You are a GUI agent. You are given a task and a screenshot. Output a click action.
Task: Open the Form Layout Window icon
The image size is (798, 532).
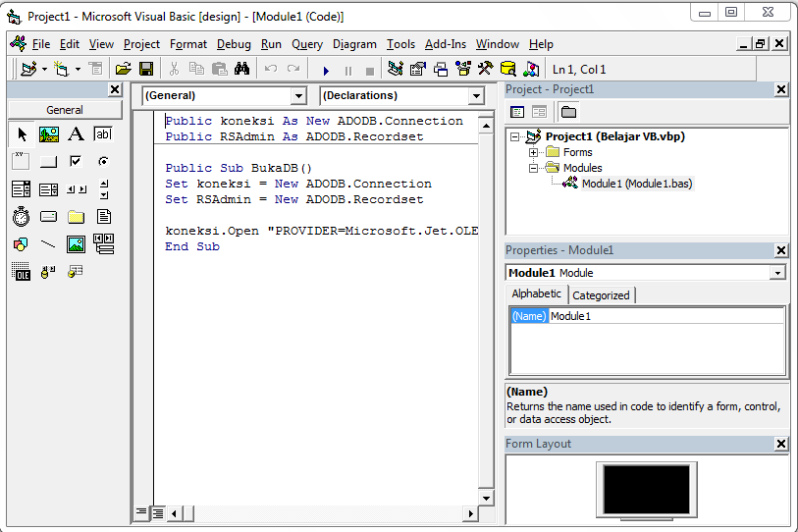(x=441, y=69)
